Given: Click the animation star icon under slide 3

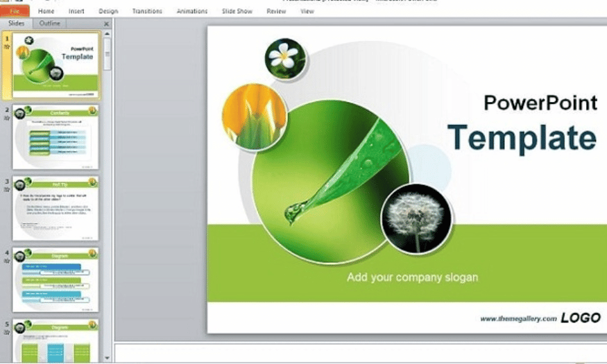Looking at the screenshot, I should (6, 189).
